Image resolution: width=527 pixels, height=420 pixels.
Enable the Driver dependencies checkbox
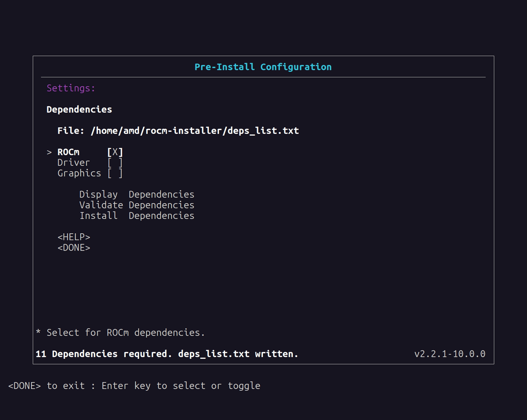coord(115,163)
